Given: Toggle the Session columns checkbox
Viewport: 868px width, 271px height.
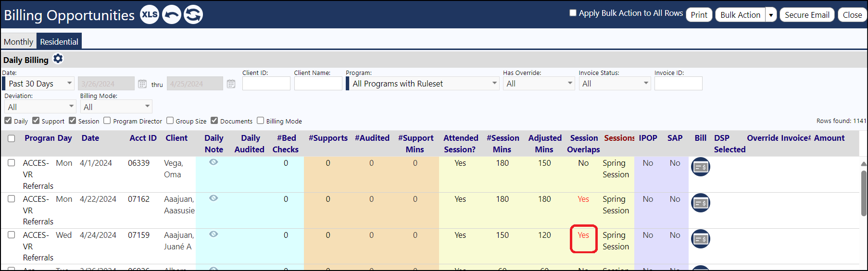Looking at the screenshot, I should pos(73,121).
